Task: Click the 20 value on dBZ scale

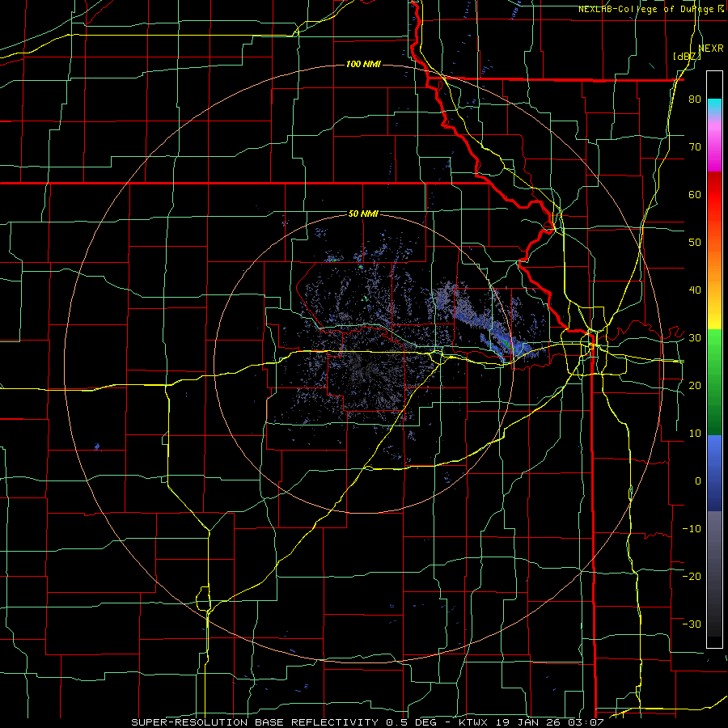Action: (x=695, y=385)
